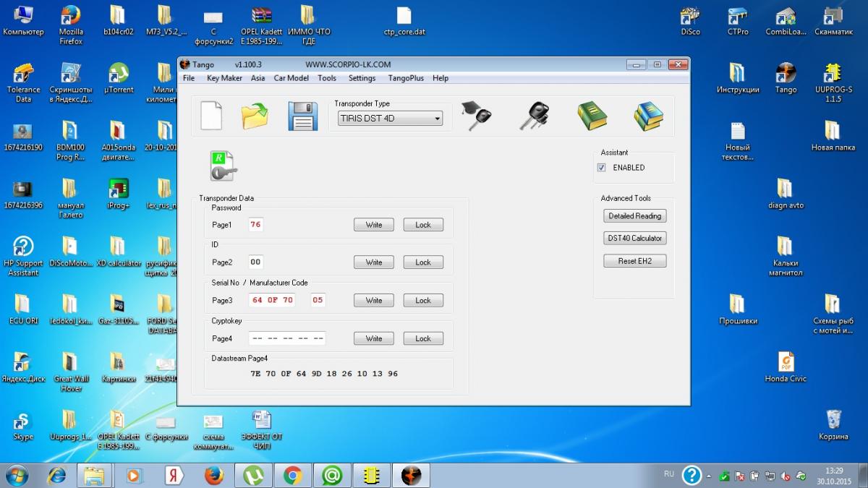The image size is (868, 488).
Task: Click Write for Page4 cryptokey
Action: tap(374, 338)
